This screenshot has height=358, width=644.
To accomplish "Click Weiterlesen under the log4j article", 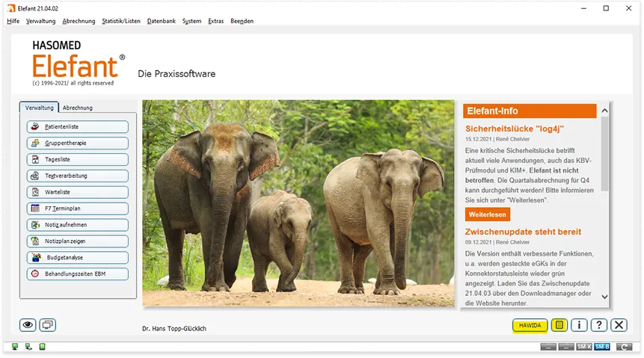I will [488, 215].
